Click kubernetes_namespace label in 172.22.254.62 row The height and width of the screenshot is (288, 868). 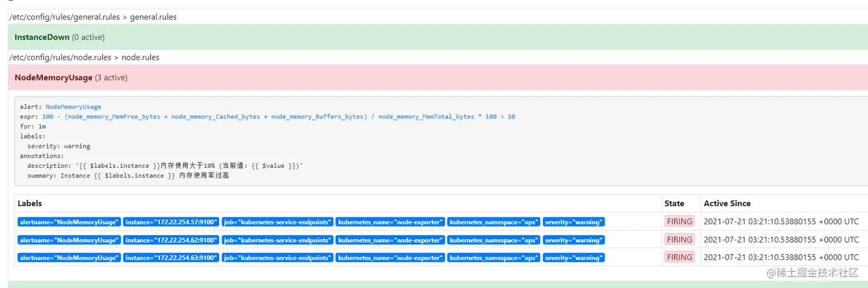pyautogui.click(x=494, y=240)
